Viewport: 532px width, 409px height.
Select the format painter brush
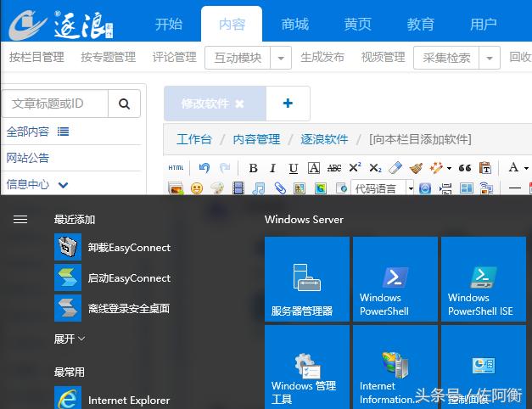coord(416,168)
